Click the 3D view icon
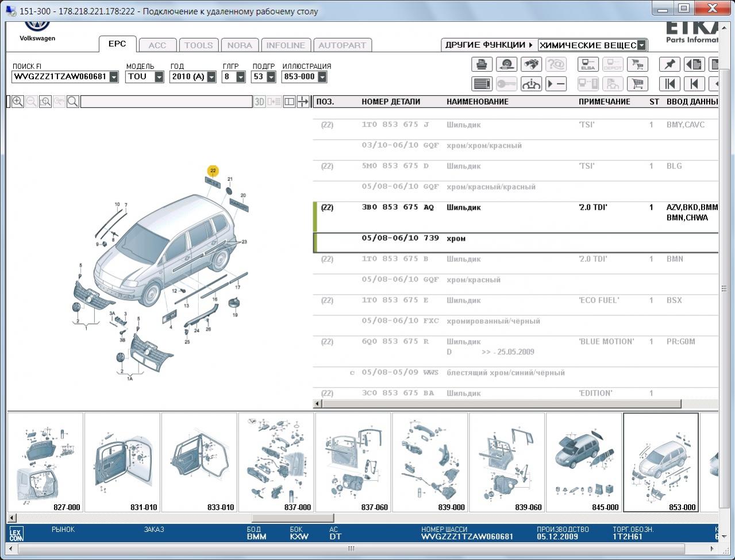735x560 pixels. click(260, 102)
